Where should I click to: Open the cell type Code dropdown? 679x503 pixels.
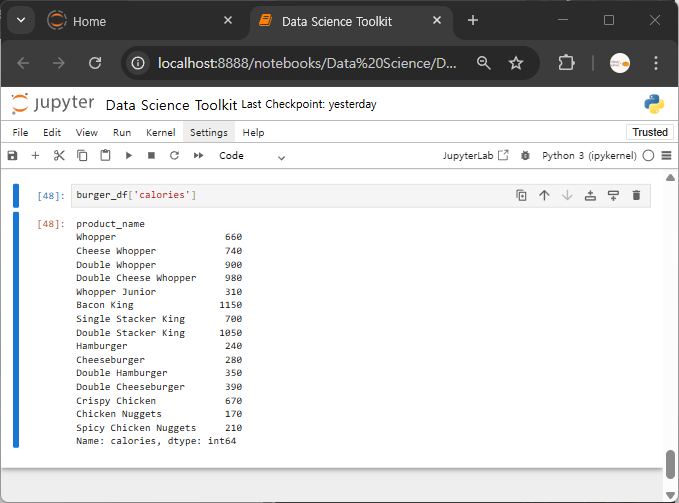[252, 156]
